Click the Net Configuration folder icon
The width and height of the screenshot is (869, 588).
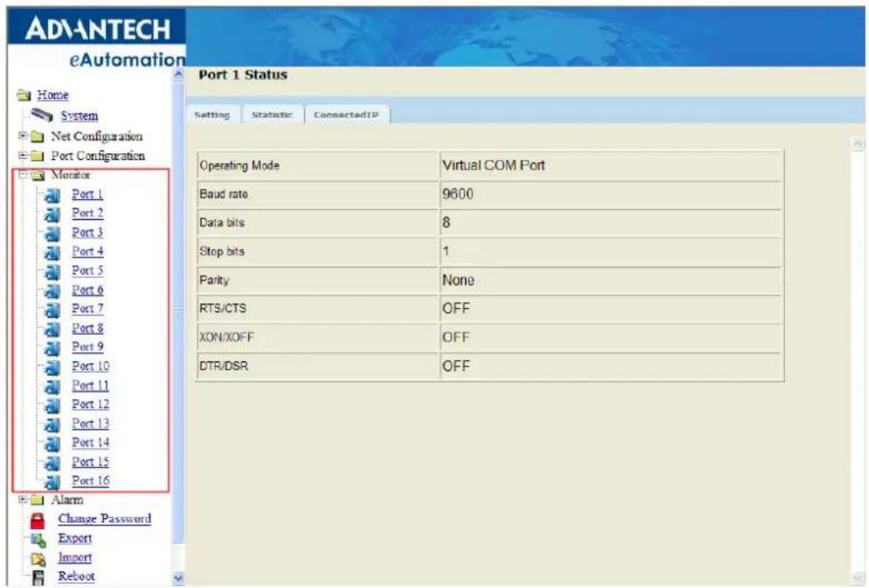(37, 137)
